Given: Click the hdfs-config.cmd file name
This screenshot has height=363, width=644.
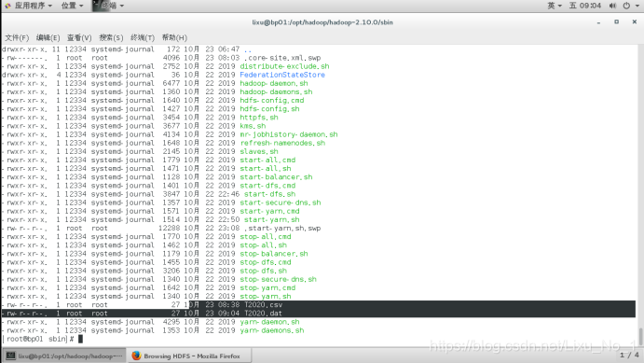Looking at the screenshot, I should 272,100.
